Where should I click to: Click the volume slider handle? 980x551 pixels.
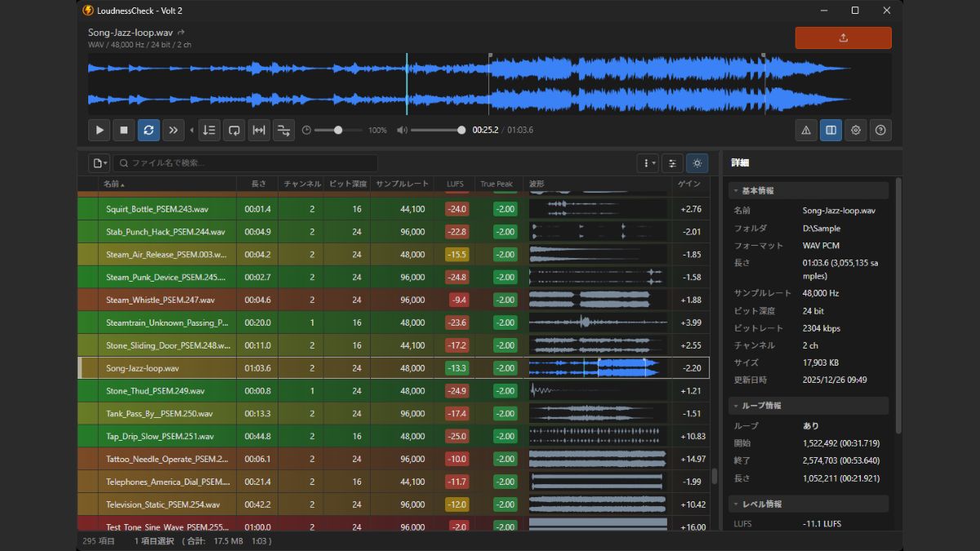(x=461, y=130)
